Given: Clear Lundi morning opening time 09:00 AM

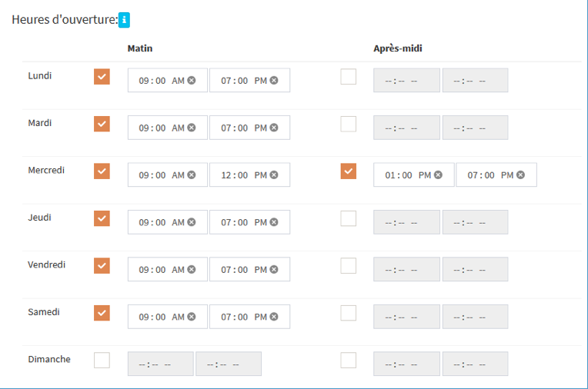Looking at the screenshot, I should [x=192, y=81].
